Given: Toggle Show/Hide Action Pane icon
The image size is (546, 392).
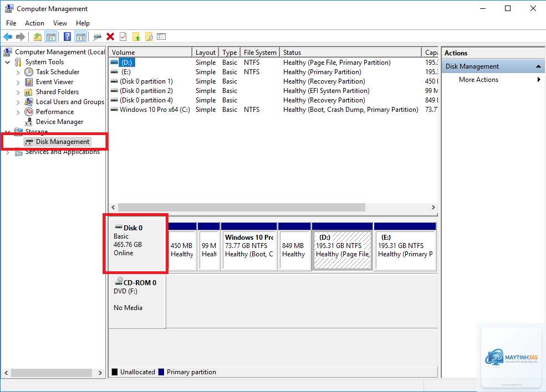Looking at the screenshot, I should 80,37.
